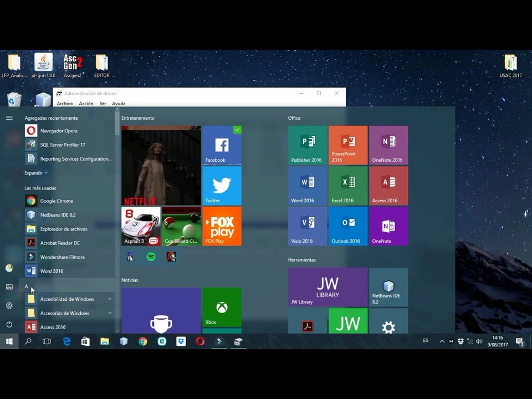Open the FOX Play tile
532x399 pixels.
222,226
